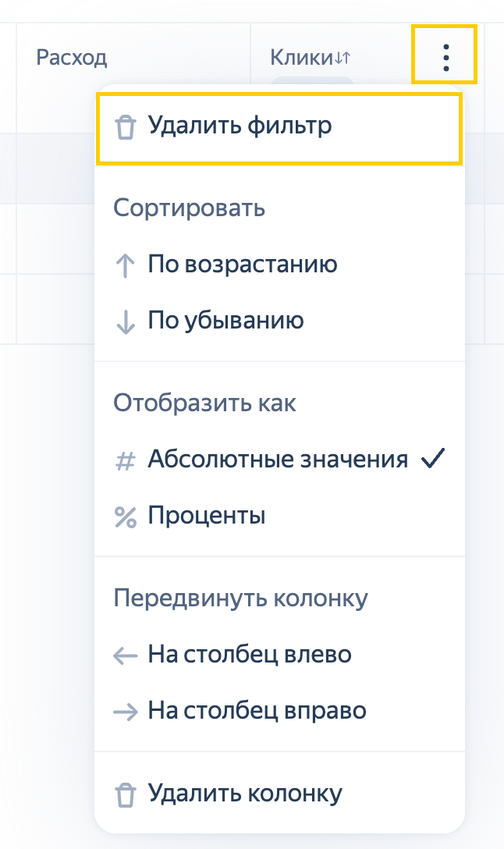Click the trash icon beside Удалить колонку
This screenshot has width=504, height=849.
tap(125, 795)
